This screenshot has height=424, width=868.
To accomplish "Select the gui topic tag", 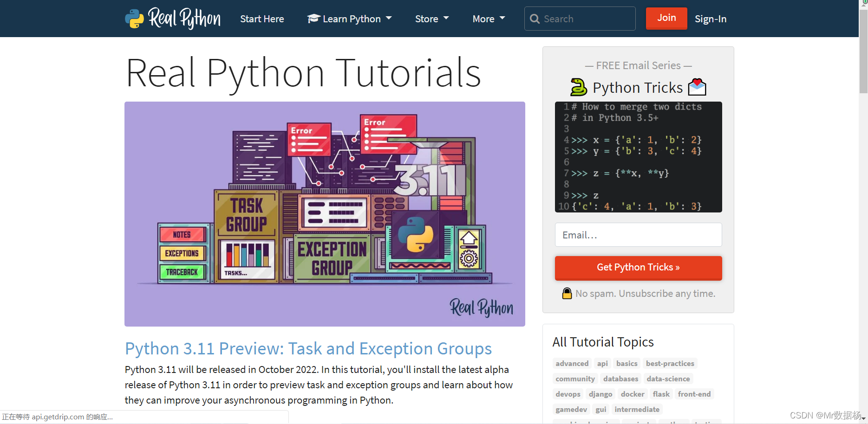I will [x=601, y=410].
